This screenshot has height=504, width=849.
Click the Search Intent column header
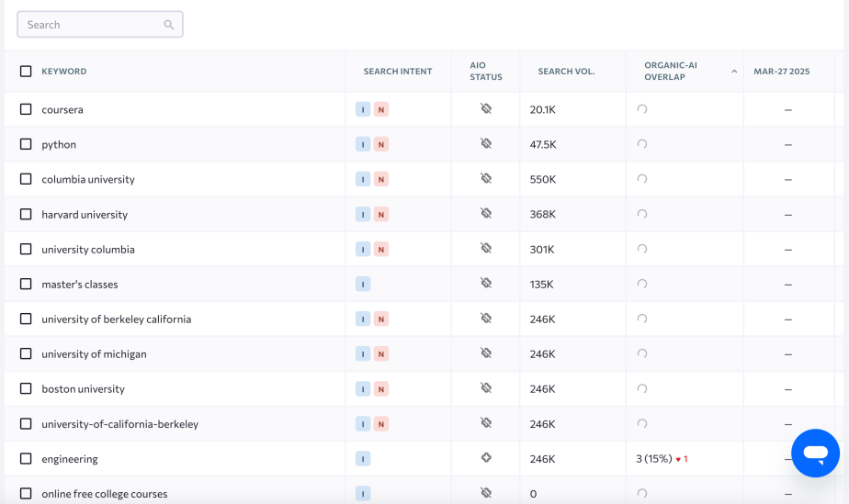[x=397, y=72]
